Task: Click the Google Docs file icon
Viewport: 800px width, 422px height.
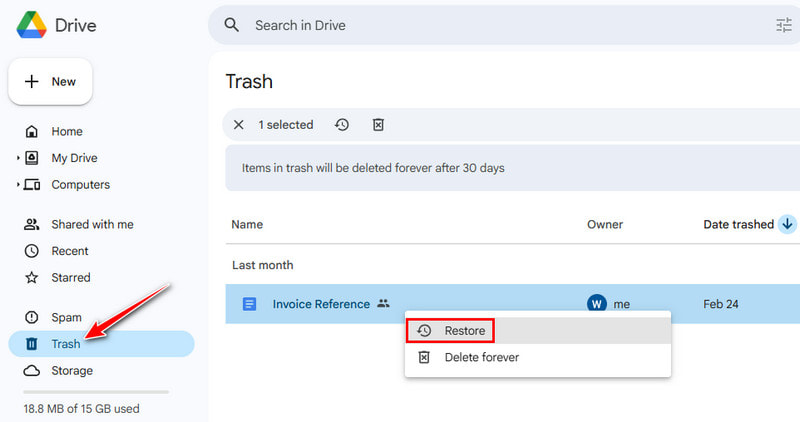Action: 249,304
